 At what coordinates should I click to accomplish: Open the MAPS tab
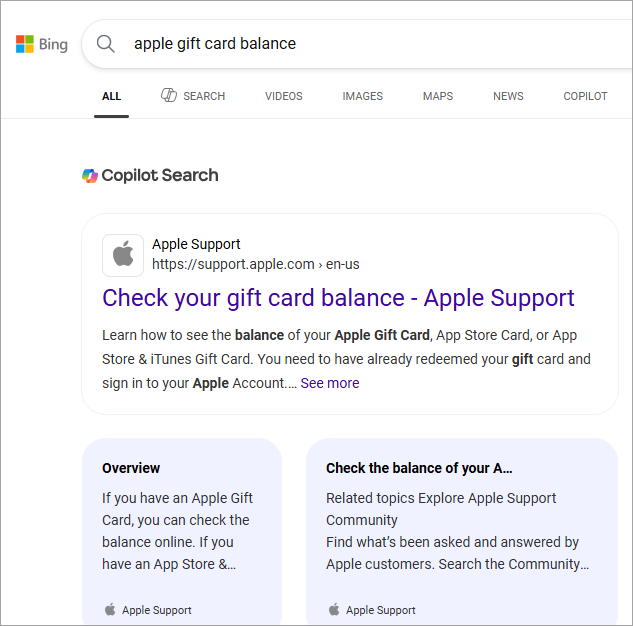pos(437,97)
